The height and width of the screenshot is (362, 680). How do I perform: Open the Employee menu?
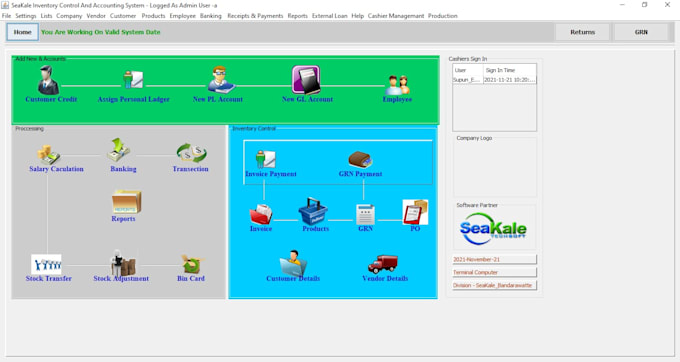click(x=183, y=16)
